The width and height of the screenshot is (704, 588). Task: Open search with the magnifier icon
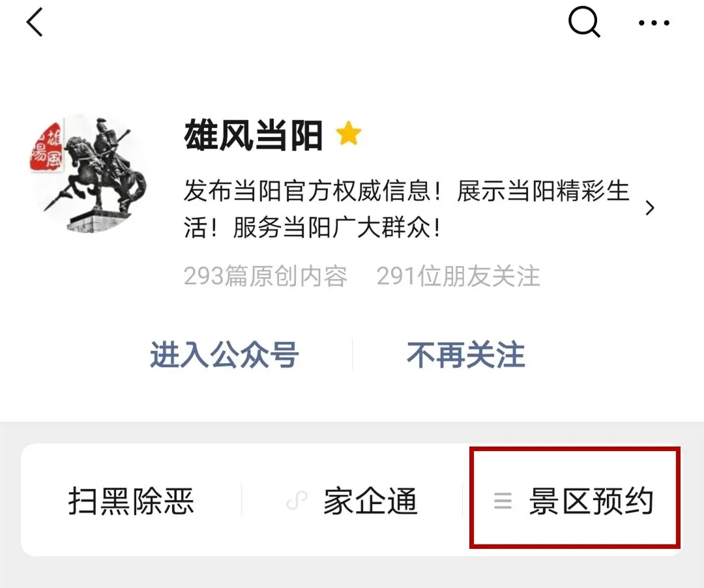pyautogui.click(x=584, y=22)
